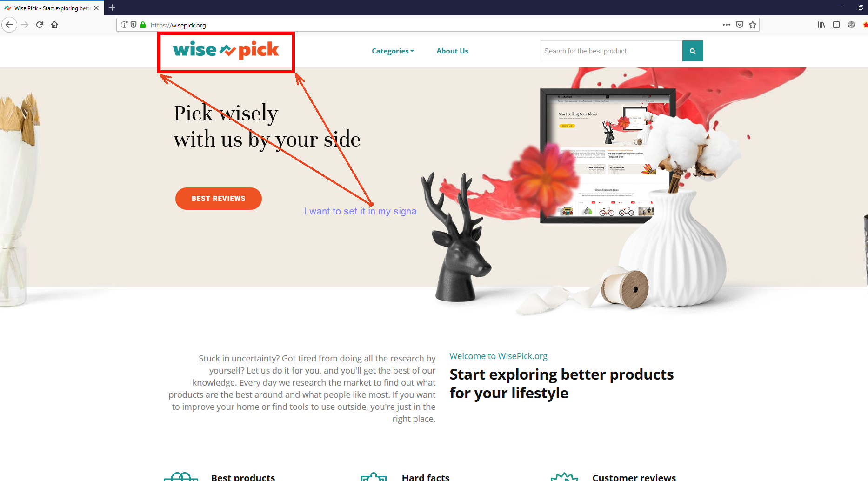Show site security via green padlock icon
This screenshot has height=481, width=868.
click(x=143, y=25)
